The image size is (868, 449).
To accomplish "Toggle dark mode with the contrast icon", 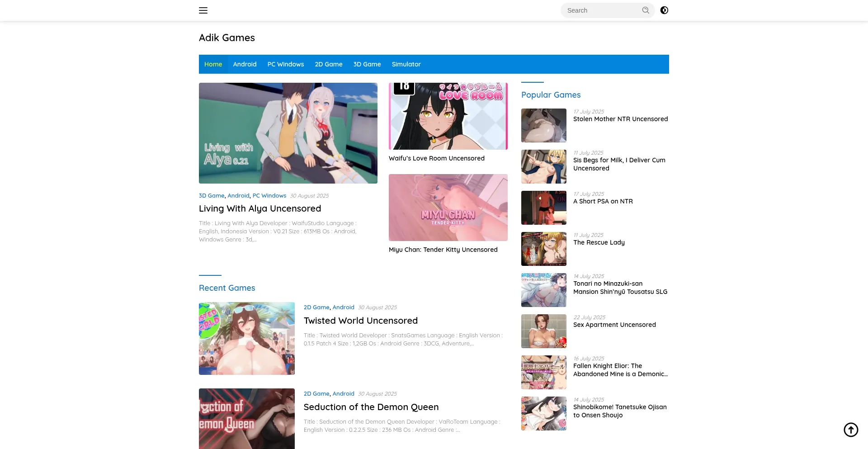I will pos(664,10).
